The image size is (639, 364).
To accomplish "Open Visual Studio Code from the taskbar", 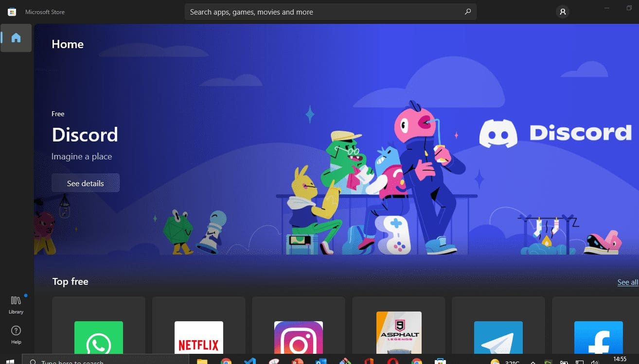I will pos(250,361).
